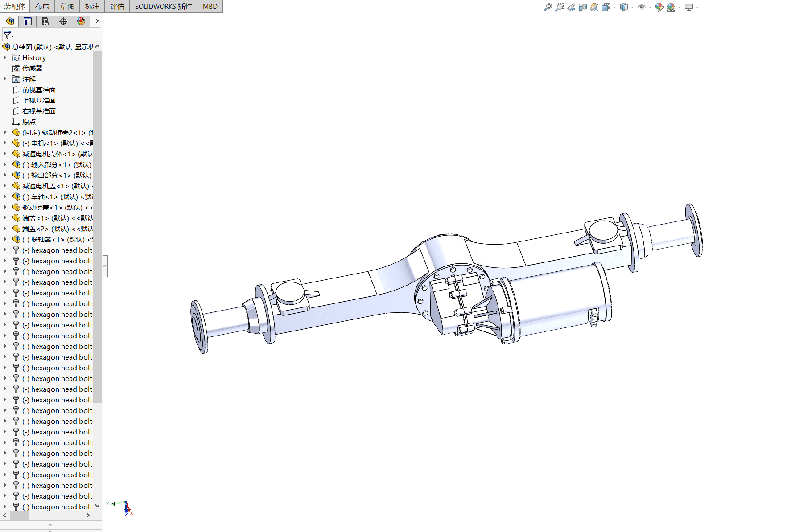The image size is (791, 532).
Task: Open the DimXpertManager crosshair tab
Action: pos(63,21)
